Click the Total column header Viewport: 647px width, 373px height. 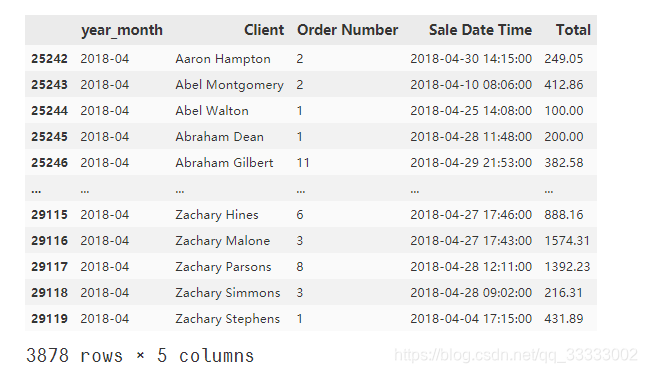[573, 30]
